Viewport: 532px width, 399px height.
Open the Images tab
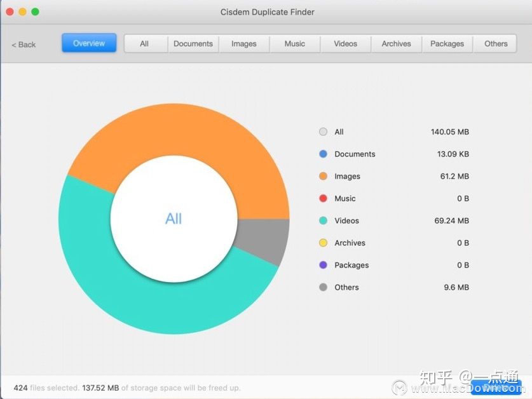[244, 43]
